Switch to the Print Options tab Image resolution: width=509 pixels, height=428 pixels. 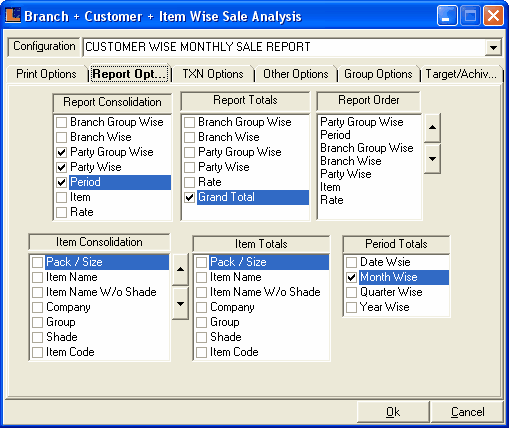click(x=46, y=74)
